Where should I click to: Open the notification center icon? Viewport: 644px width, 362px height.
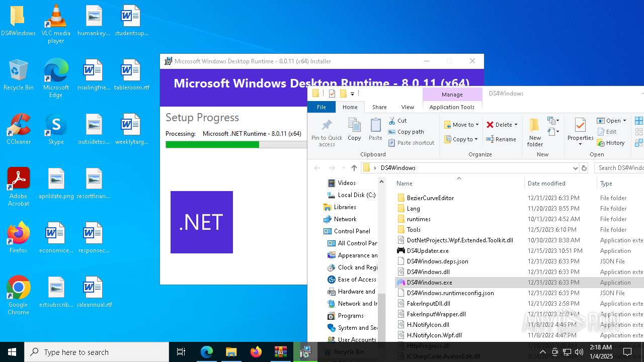(x=627, y=352)
